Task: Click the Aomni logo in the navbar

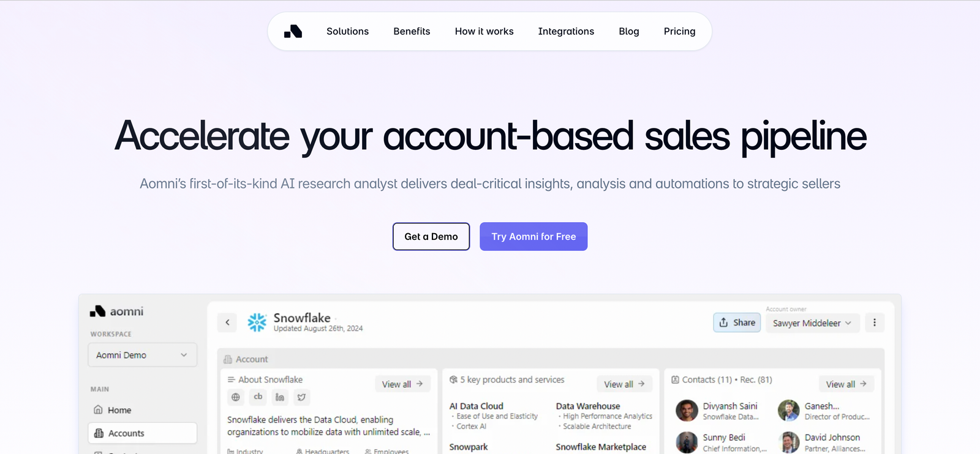Action: pos(293,31)
